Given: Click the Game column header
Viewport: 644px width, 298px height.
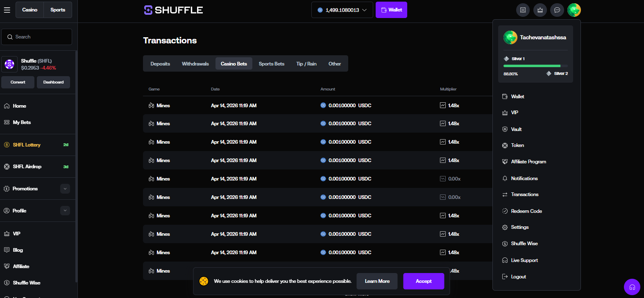Looking at the screenshot, I should pyautogui.click(x=154, y=89).
